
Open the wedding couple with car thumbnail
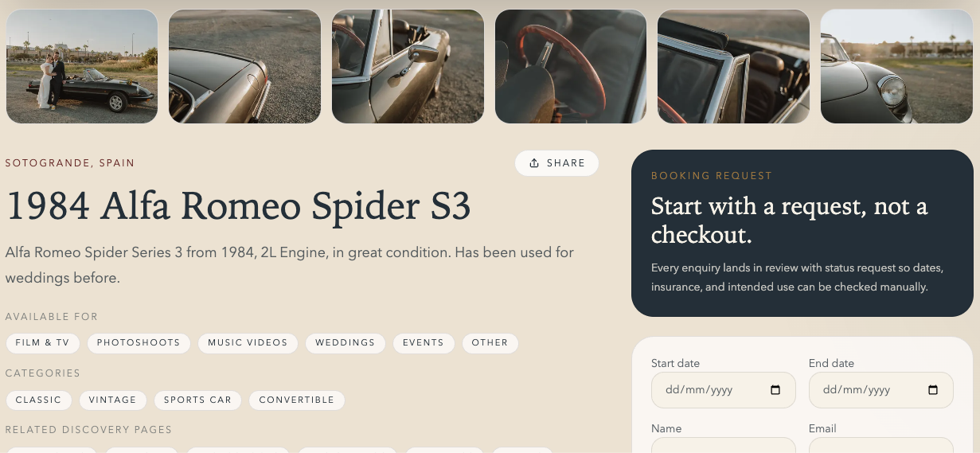point(82,66)
